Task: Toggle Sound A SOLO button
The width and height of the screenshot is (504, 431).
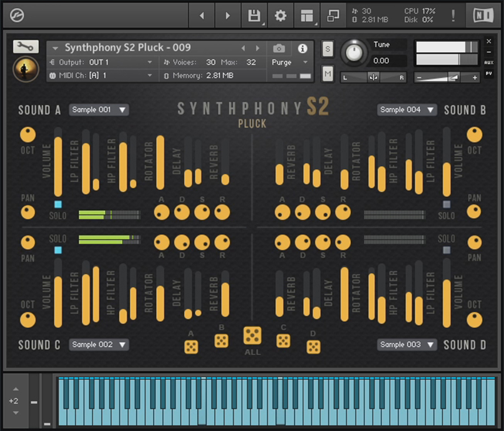Action: 58,204
